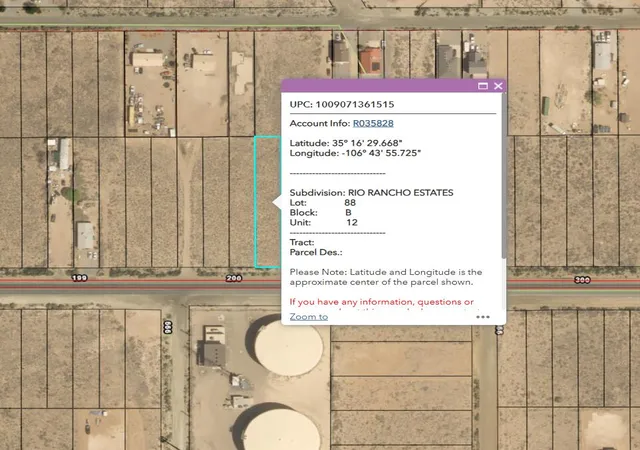Click the 200 address label on the road

[x=234, y=278]
